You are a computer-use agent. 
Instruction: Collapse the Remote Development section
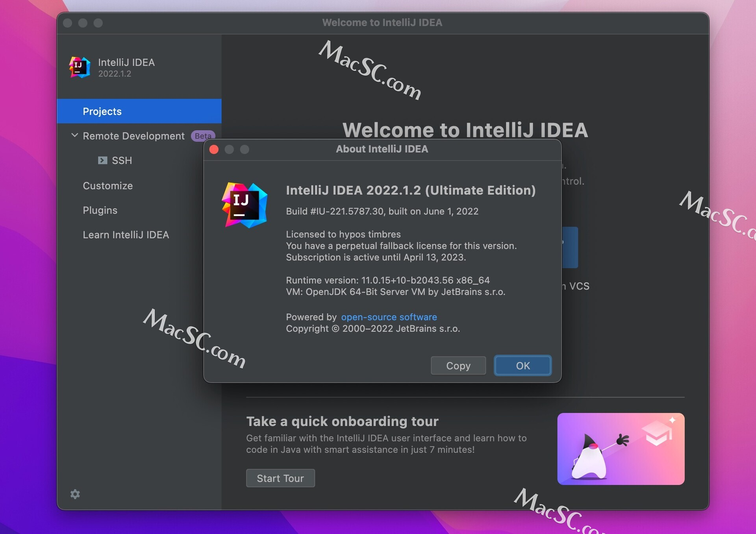point(74,135)
